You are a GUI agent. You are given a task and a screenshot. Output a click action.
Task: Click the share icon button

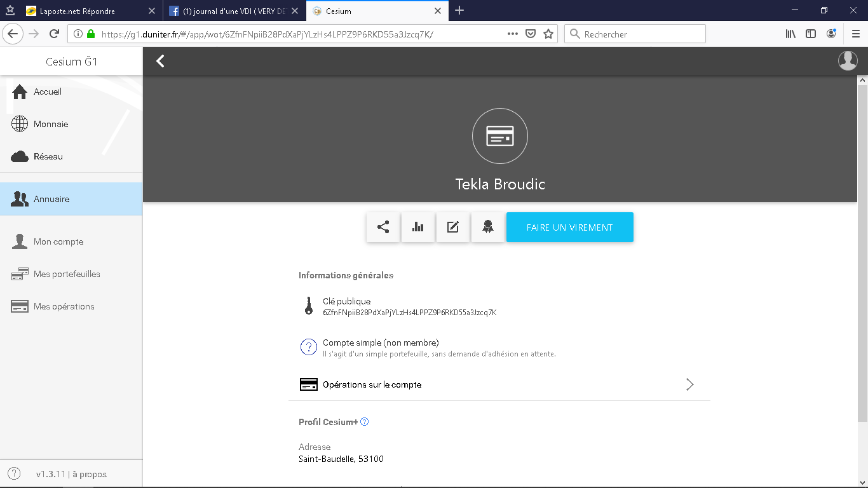(x=383, y=227)
